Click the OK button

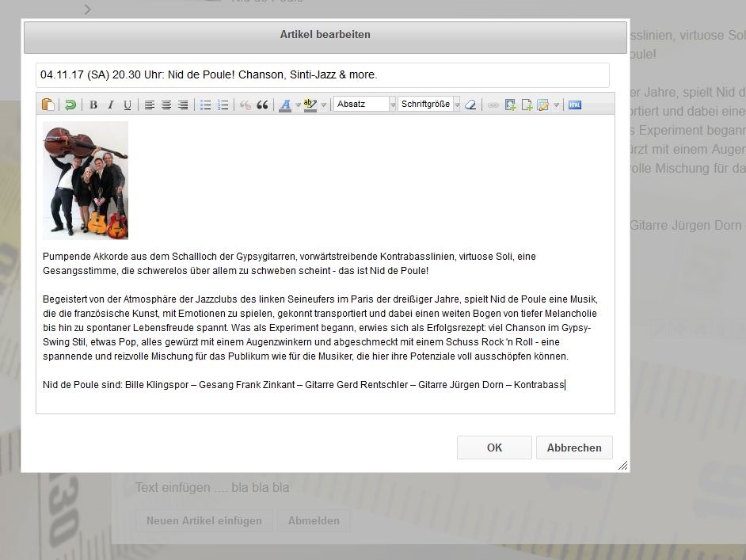pos(494,448)
